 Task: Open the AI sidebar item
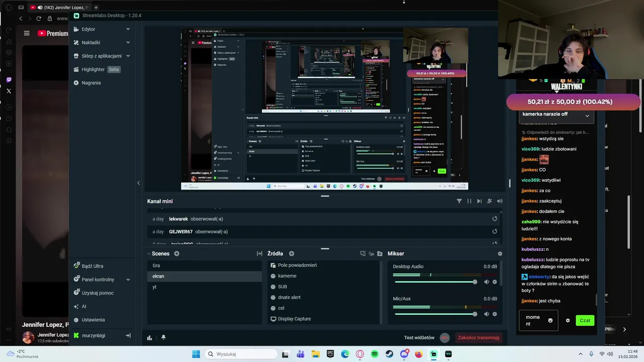(80, 306)
